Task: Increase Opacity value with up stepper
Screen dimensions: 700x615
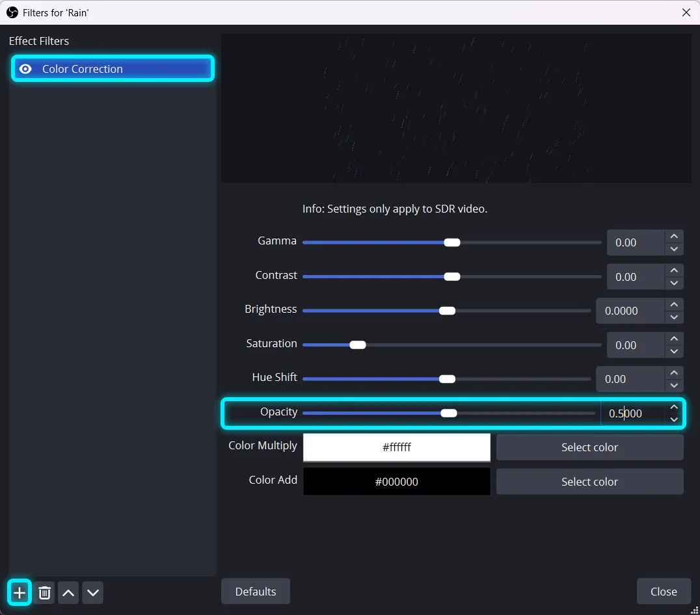Action: pyautogui.click(x=674, y=407)
